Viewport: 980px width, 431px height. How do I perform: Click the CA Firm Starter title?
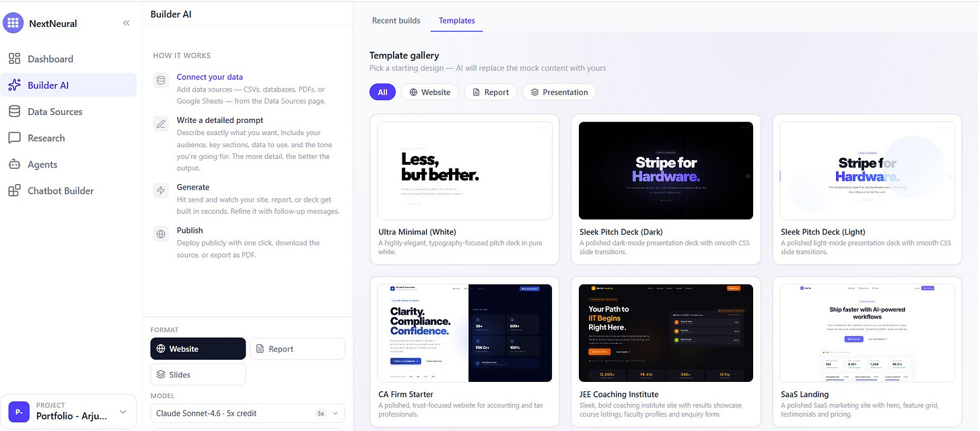coord(406,395)
